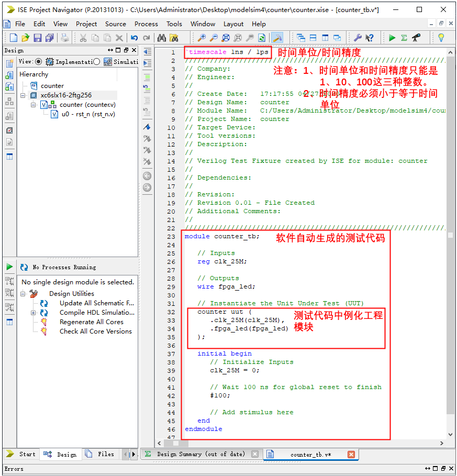Open the Process menu
Image resolution: width=457 pixels, height=476 pixels.
click(146, 24)
